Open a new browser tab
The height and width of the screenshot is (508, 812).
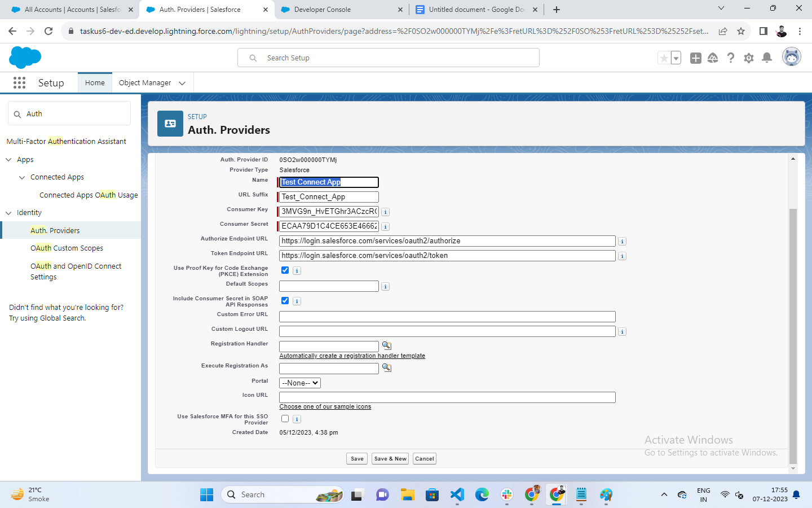(557, 10)
